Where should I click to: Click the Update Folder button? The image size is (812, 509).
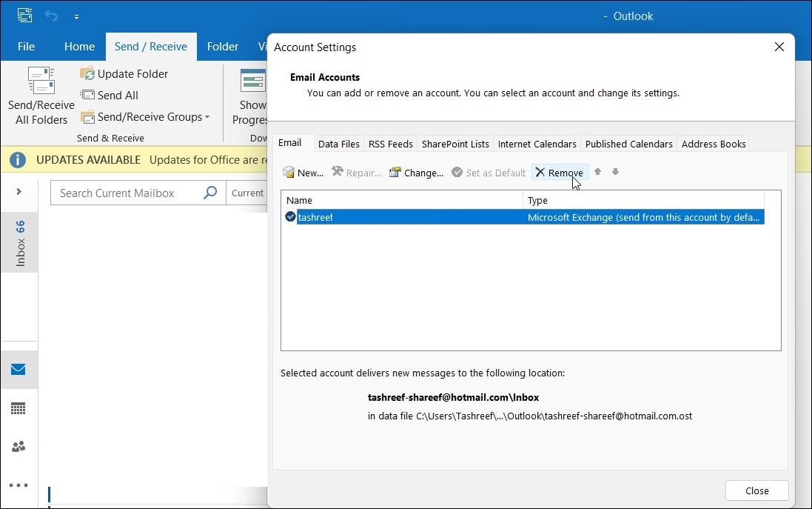point(124,74)
